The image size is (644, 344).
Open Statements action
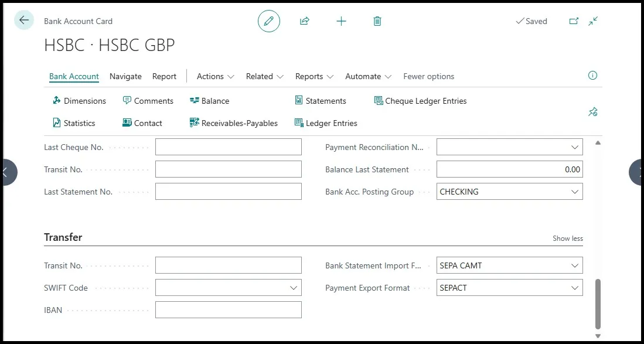pos(321,101)
